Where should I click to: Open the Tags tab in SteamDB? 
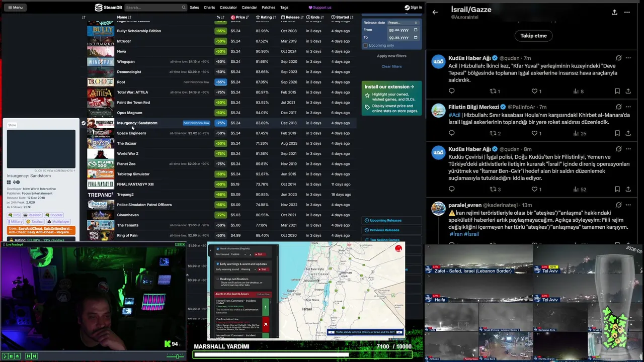tap(284, 8)
